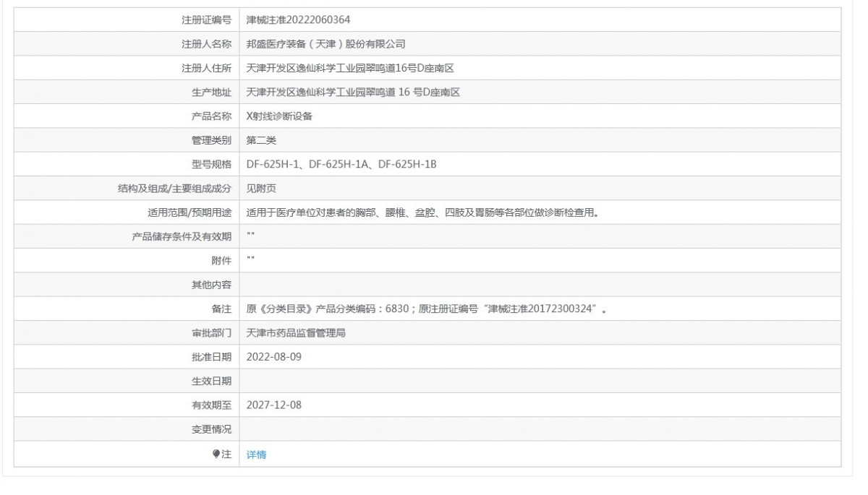Select the model spec DF-625H-1、DF-625H-1A、DF-625H-1B
Viewport: 868px width, 495px height.
341,164
